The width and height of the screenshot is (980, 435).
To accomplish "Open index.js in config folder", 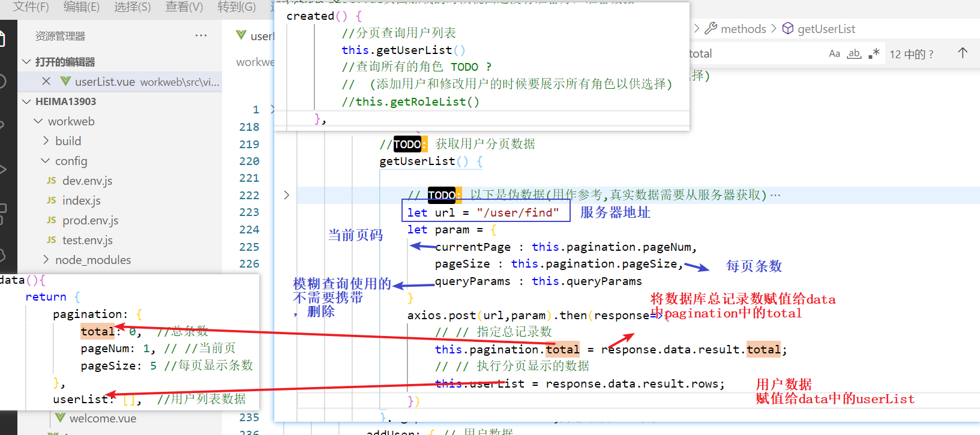I will (x=81, y=200).
